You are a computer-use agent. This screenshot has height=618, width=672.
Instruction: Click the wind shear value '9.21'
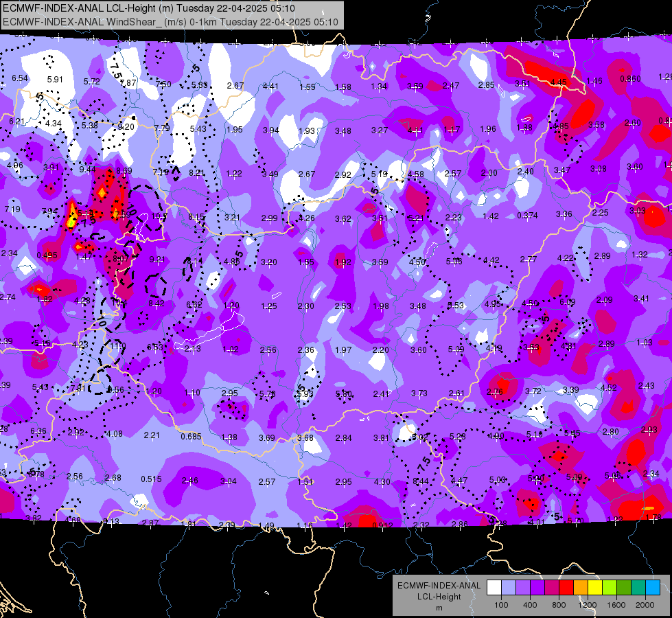click(x=157, y=260)
